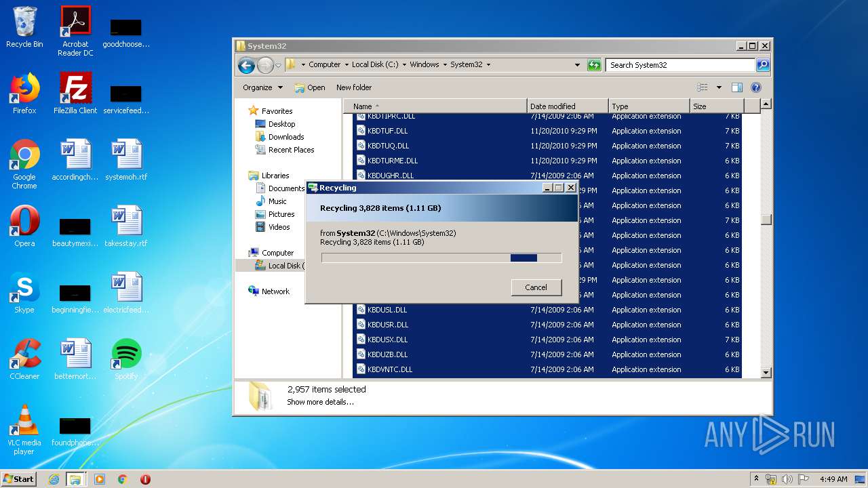
Task: Open address bar history dropdown
Action: click(577, 65)
